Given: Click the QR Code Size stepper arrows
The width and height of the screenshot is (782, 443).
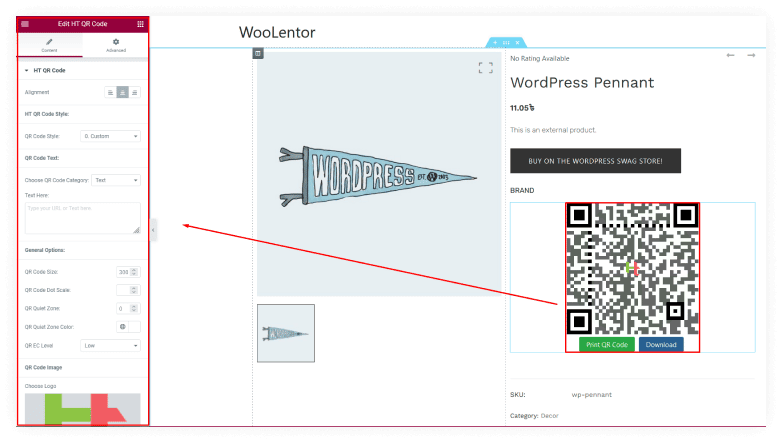Looking at the screenshot, I should 134,272.
